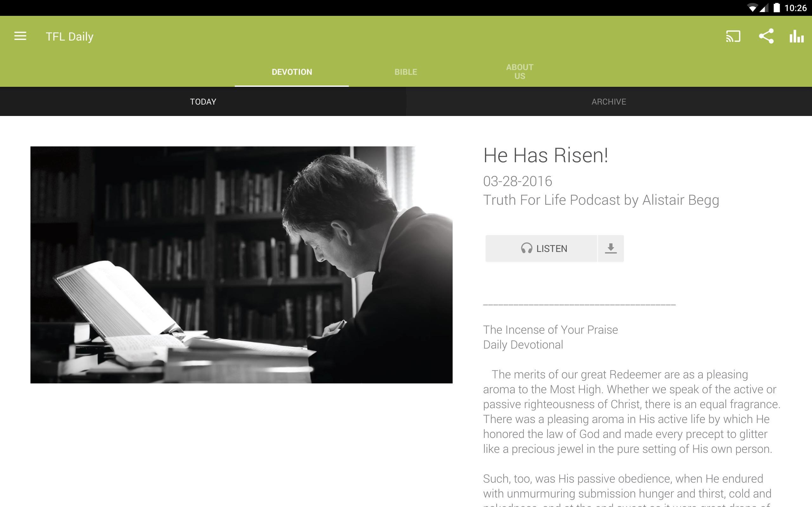Tap the clock showing 10:26
812x507 pixels.
pos(795,8)
